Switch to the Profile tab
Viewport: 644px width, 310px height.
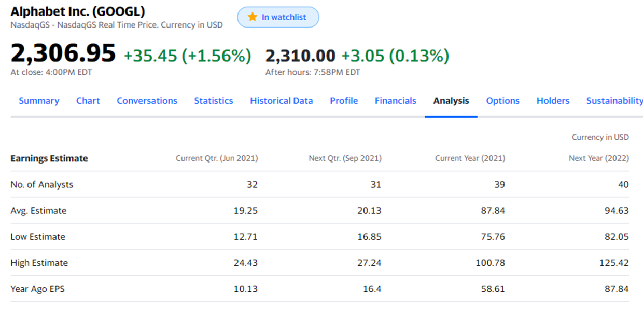tap(344, 101)
